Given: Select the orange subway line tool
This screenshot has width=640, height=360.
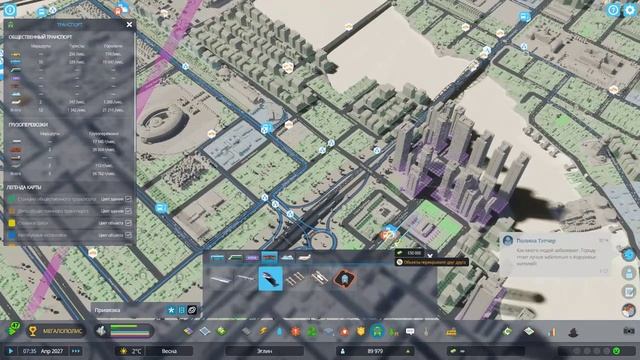Looking at the screenshot, I should pyautogui.click(x=344, y=279).
